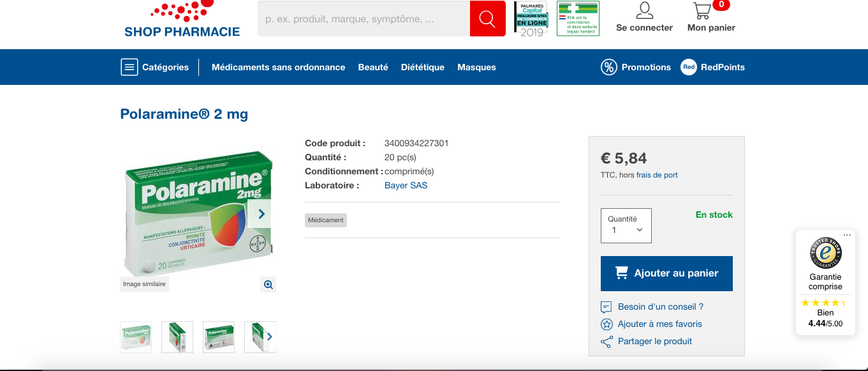Image resolution: width=868 pixels, height=371 pixels.
Task: Click the Polaramine® 2 mg title
Action: 184,114
